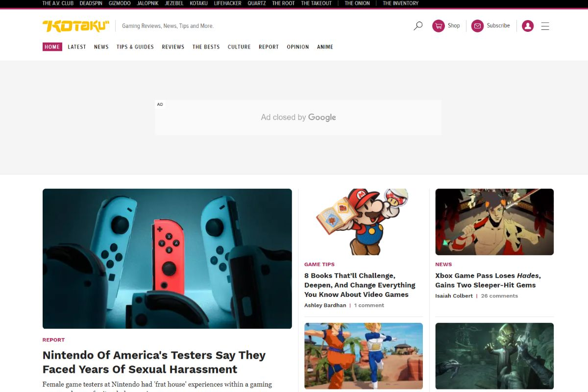The height and width of the screenshot is (392, 588).
Task: Open The Root network link
Action: (284, 3)
